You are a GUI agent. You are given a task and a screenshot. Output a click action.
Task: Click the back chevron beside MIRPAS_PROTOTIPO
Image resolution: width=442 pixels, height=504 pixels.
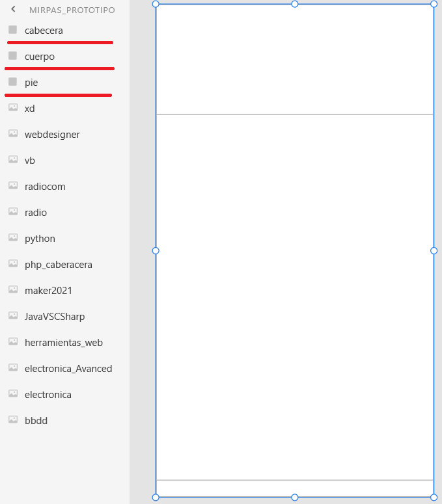pyautogui.click(x=13, y=10)
